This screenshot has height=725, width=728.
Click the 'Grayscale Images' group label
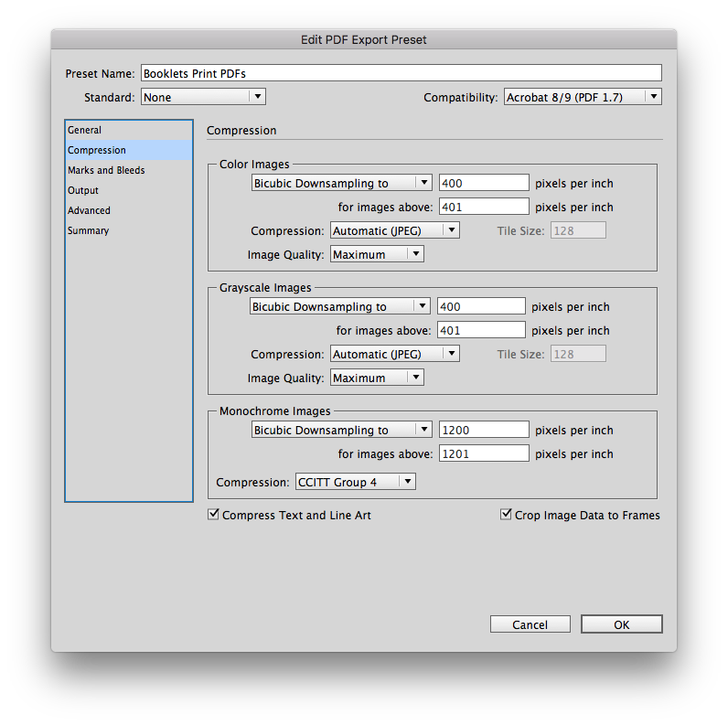click(265, 288)
